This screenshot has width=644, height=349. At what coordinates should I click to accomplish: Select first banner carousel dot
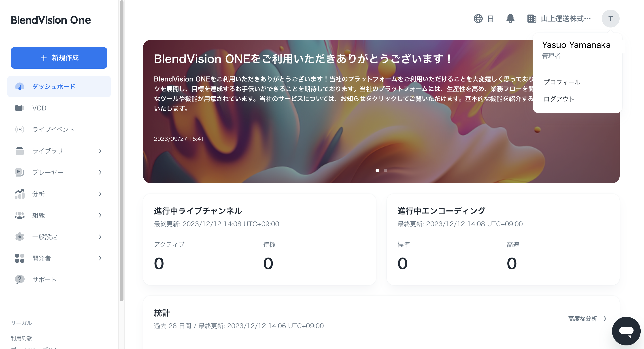point(377,171)
